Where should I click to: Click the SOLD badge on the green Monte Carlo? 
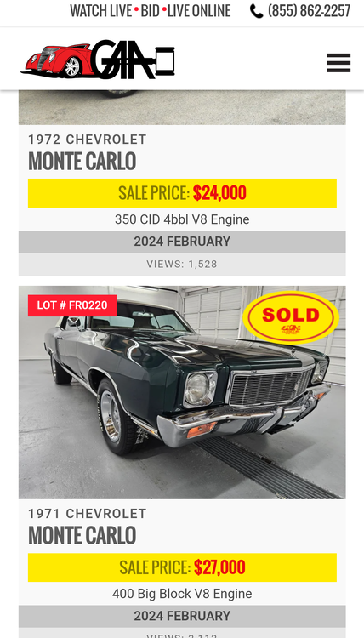pos(291,318)
